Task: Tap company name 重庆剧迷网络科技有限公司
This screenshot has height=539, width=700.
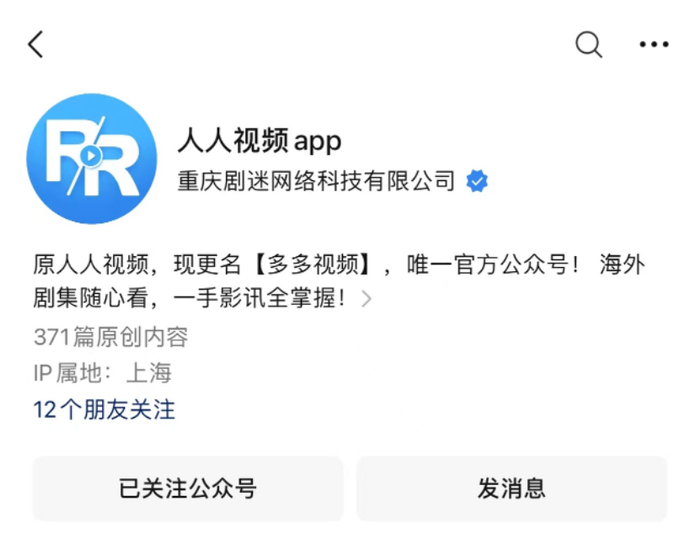Action: coord(316,181)
